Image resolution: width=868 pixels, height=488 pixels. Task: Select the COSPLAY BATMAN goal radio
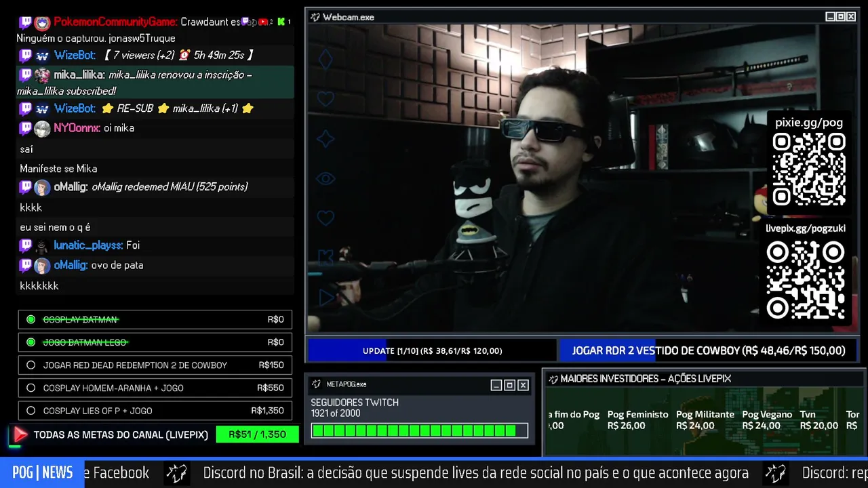[31, 319]
